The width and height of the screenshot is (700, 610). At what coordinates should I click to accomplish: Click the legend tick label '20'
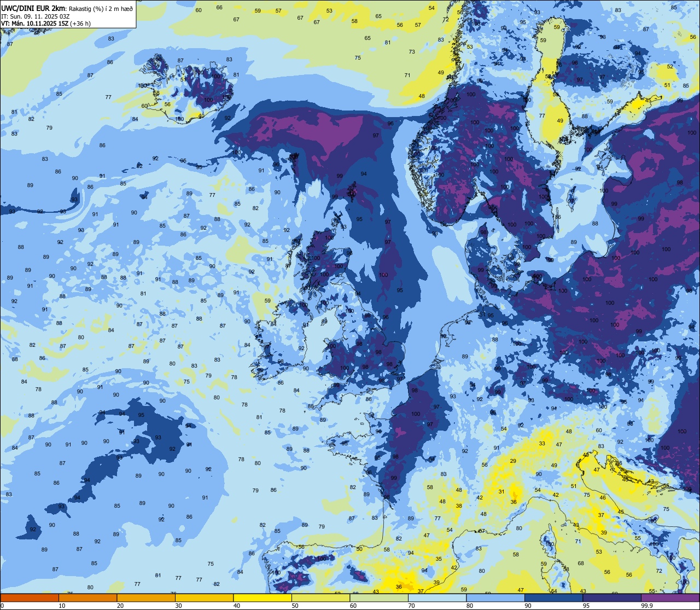[x=120, y=606]
